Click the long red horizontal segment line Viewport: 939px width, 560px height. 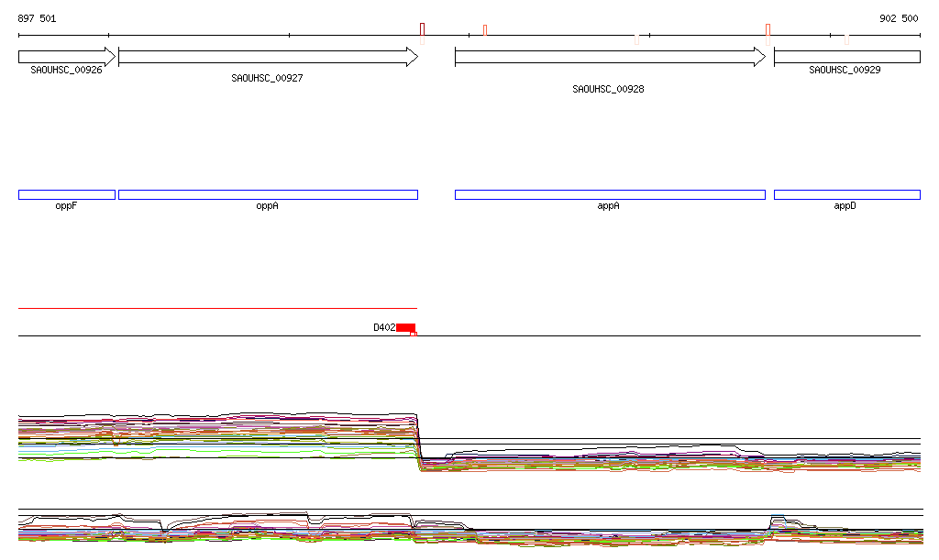tap(217, 308)
